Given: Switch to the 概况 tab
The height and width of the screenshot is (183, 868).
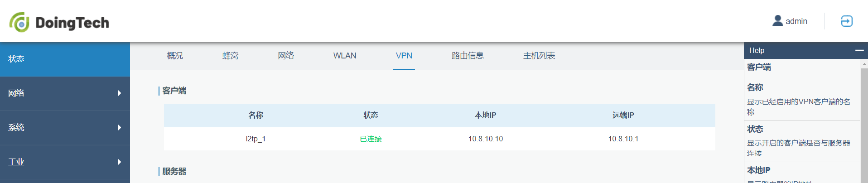Looking at the screenshot, I should pos(175,56).
